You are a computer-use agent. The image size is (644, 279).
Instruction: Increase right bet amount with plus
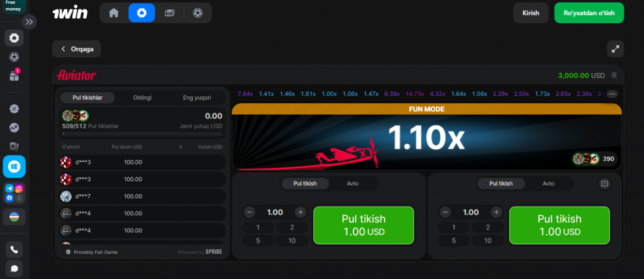point(497,212)
